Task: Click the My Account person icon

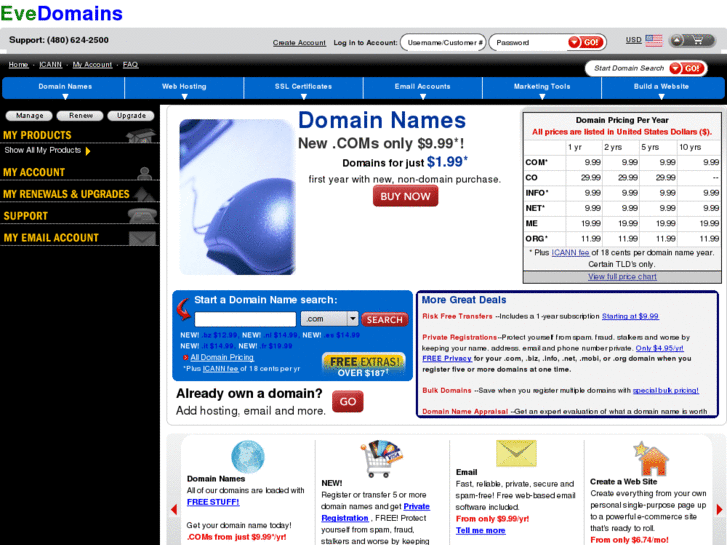Action: (145, 173)
